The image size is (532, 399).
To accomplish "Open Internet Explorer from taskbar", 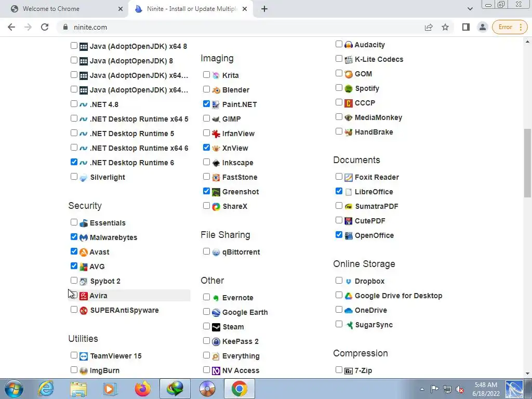I will 46,389.
